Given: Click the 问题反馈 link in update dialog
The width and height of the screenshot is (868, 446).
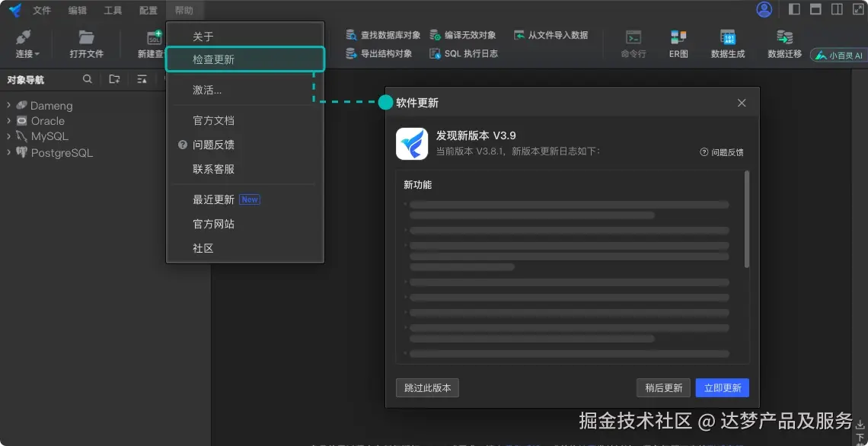Looking at the screenshot, I should [722, 152].
